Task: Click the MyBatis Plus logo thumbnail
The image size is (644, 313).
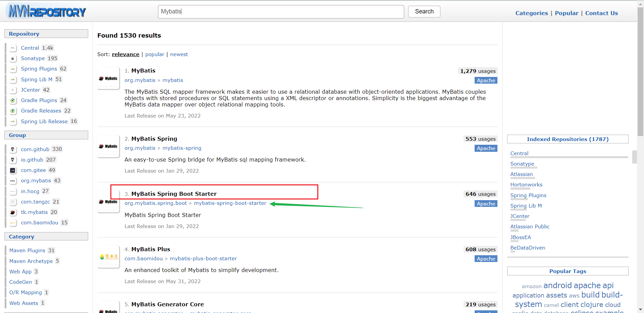Action: [108, 257]
